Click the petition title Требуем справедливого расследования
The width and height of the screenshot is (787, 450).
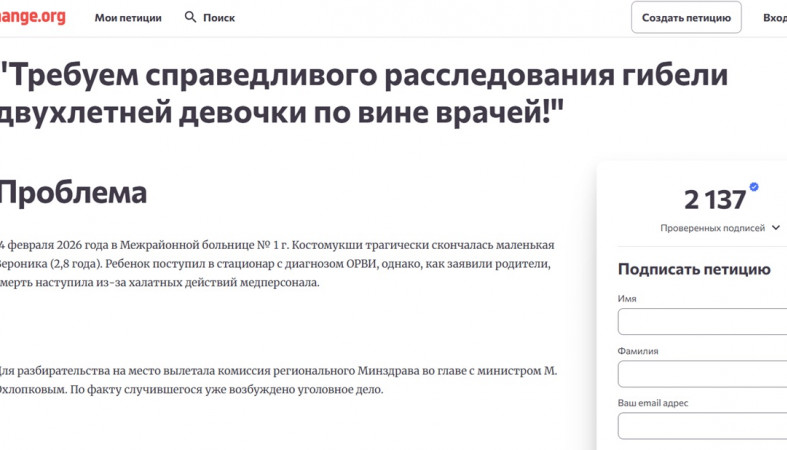point(364,93)
